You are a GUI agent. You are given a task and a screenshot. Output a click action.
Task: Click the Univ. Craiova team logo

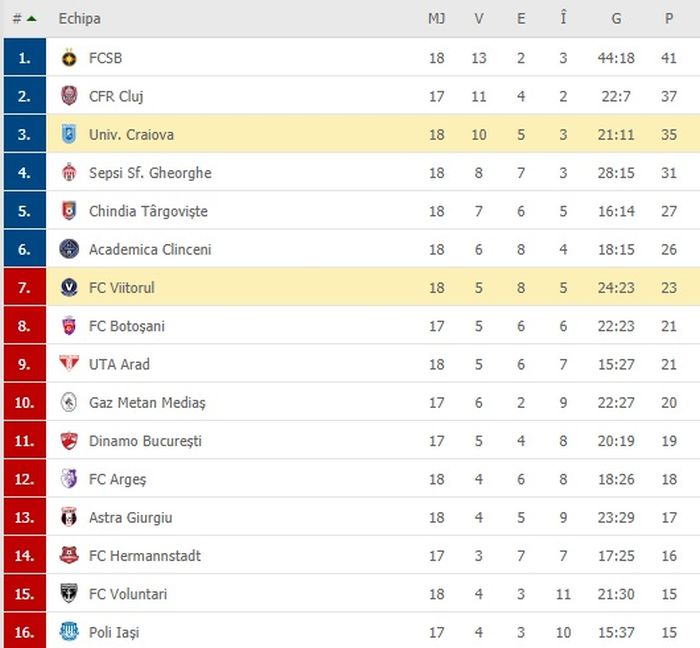click(x=69, y=134)
